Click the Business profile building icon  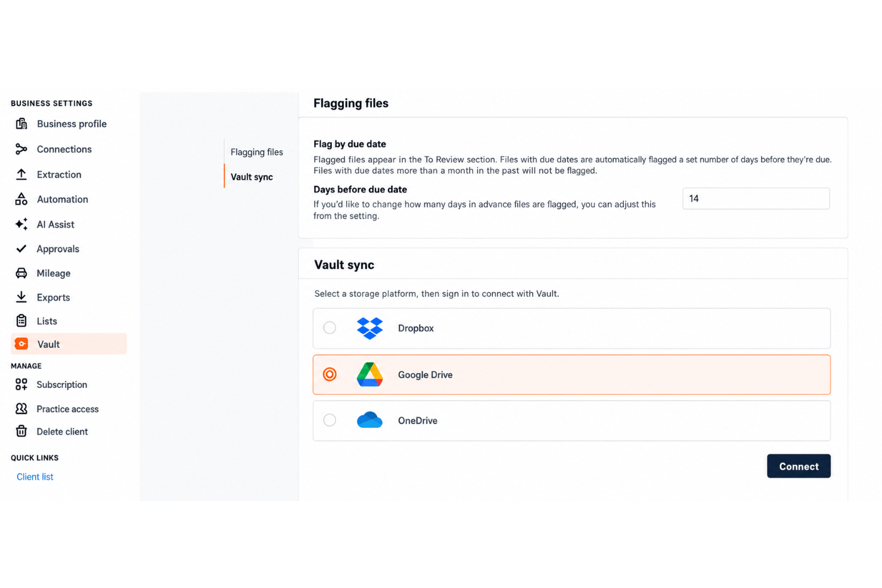(x=21, y=124)
